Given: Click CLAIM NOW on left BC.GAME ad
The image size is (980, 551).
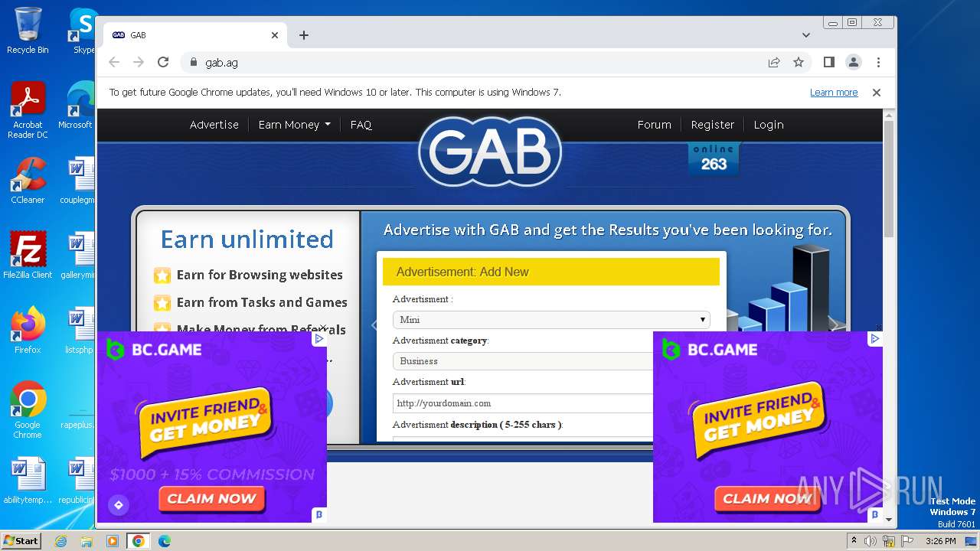Looking at the screenshot, I should pyautogui.click(x=211, y=499).
